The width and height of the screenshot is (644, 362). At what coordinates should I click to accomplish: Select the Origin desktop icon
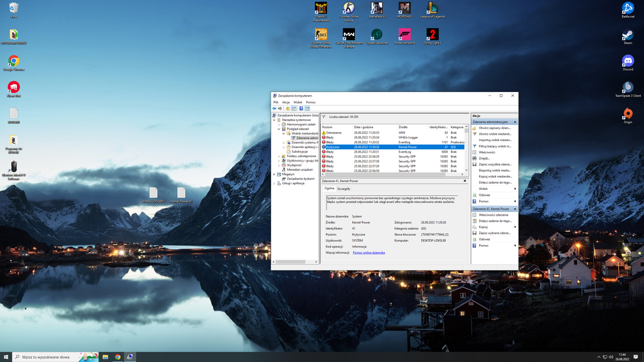(x=628, y=115)
